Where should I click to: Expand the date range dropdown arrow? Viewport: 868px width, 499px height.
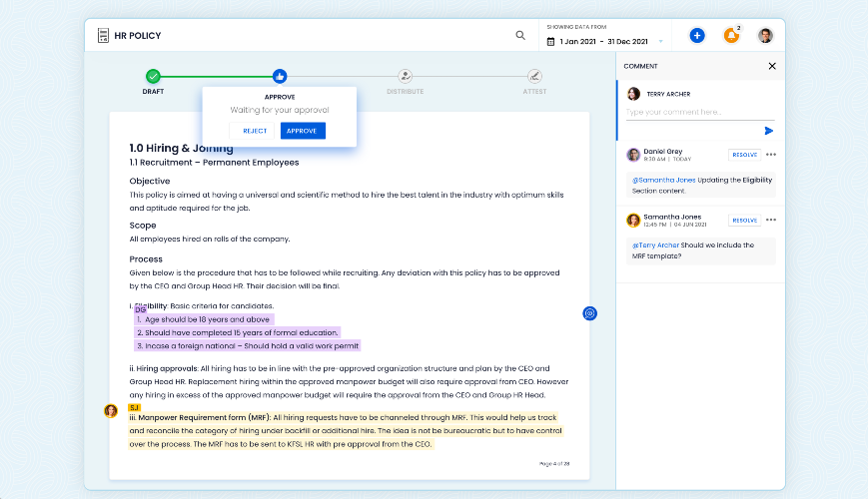point(660,42)
